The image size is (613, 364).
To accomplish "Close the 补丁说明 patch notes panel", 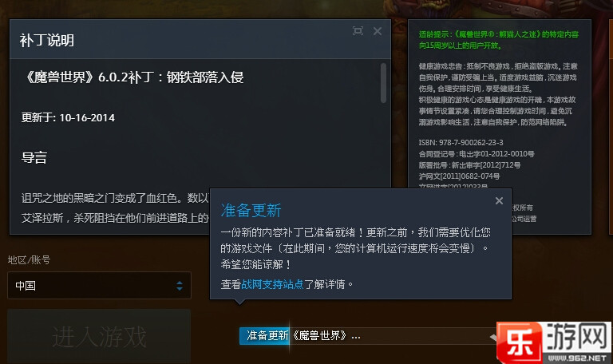I will pos(378,31).
